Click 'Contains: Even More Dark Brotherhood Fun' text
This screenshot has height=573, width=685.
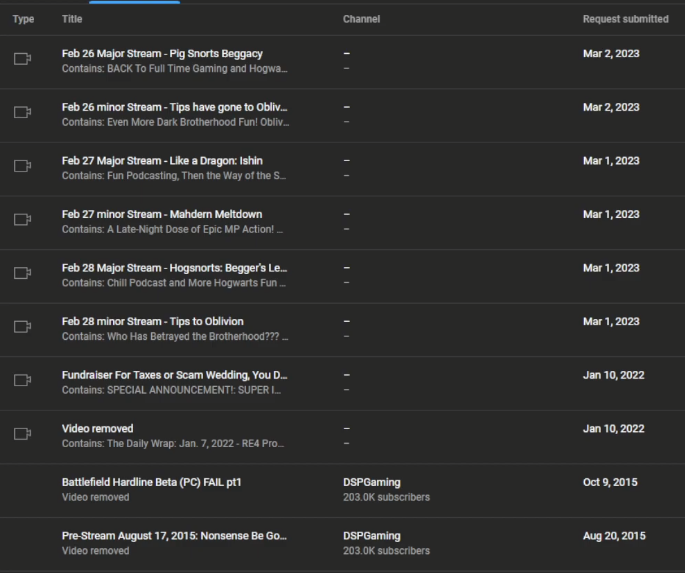pos(175,122)
